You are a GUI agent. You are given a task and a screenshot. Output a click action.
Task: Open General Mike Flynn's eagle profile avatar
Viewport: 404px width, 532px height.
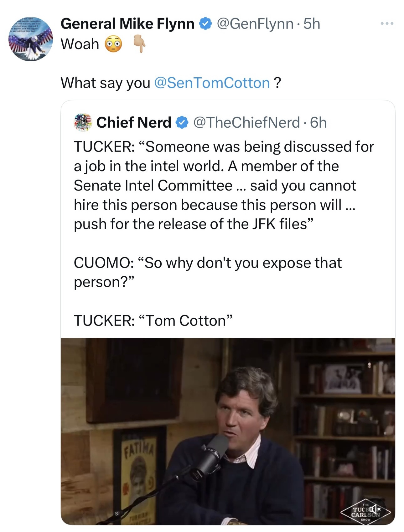[30, 39]
